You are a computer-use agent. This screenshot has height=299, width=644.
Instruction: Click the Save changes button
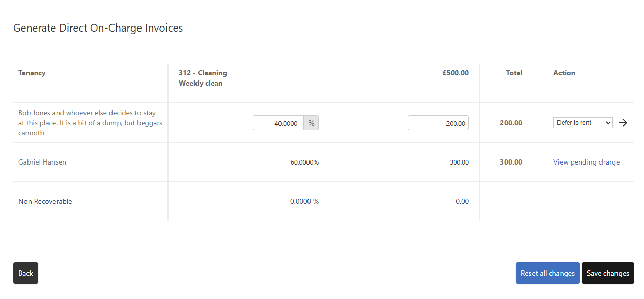click(608, 273)
